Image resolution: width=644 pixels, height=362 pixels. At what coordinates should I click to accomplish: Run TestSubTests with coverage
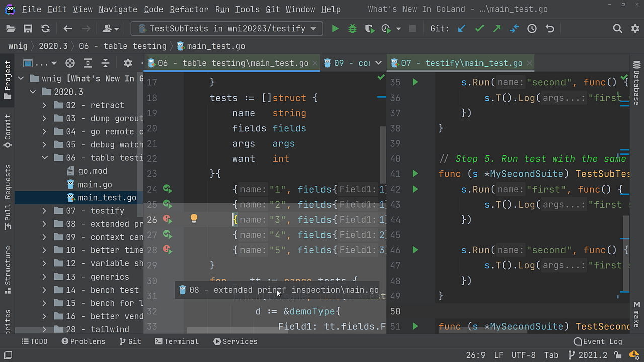click(369, 29)
